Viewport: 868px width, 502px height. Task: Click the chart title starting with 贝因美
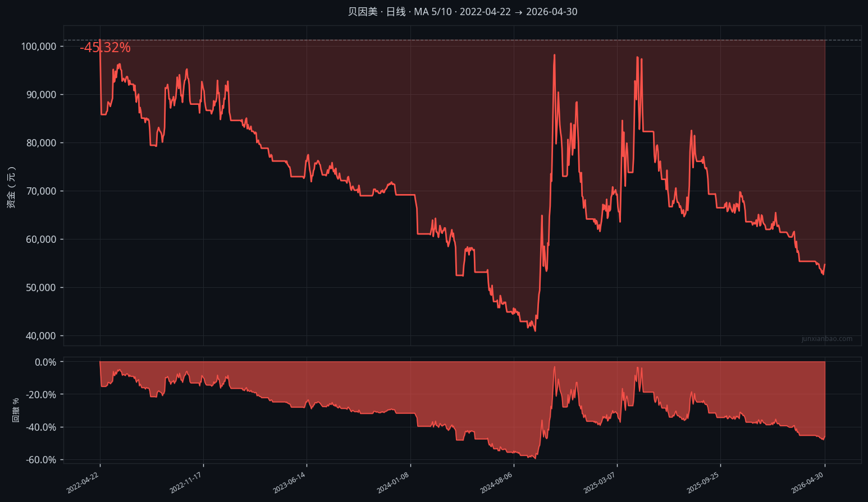[x=462, y=12]
